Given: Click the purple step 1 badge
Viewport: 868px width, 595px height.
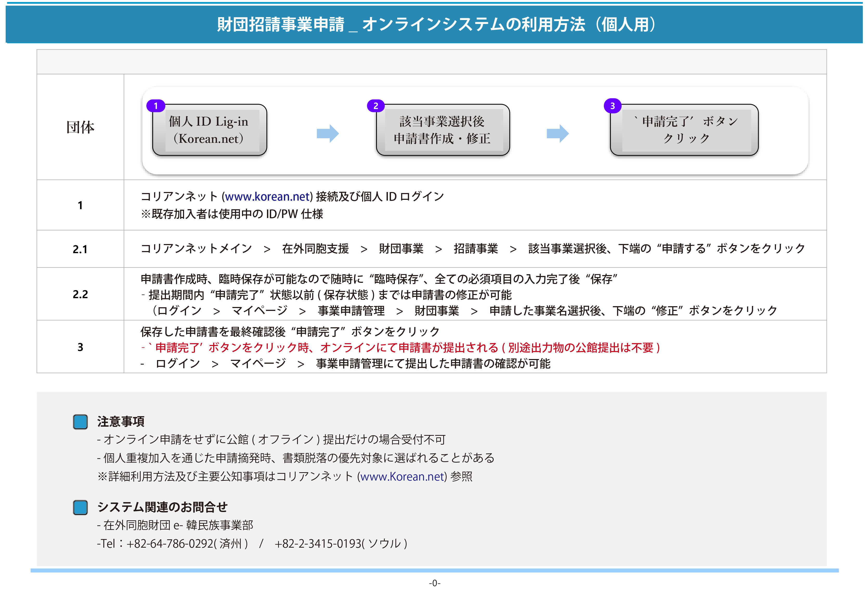Looking at the screenshot, I should point(156,106).
